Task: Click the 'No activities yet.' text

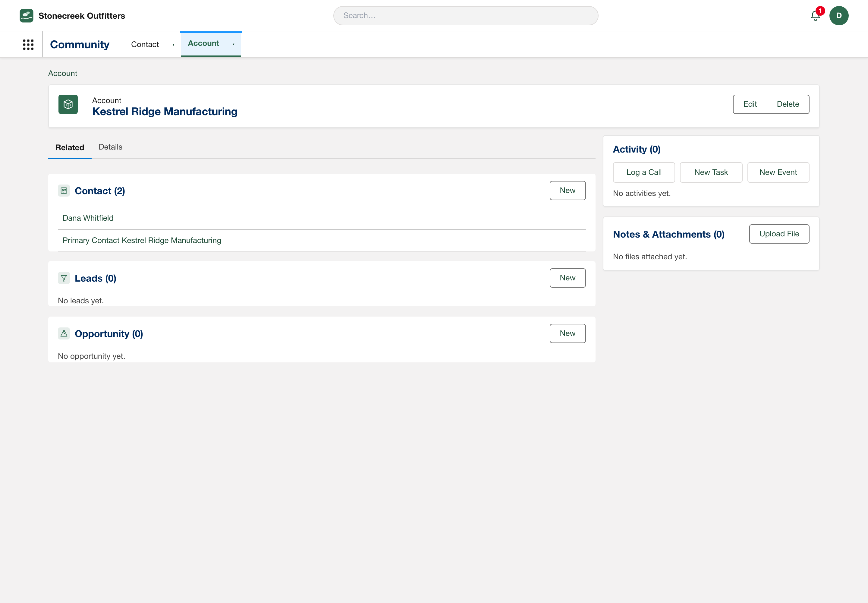Action: click(x=642, y=194)
